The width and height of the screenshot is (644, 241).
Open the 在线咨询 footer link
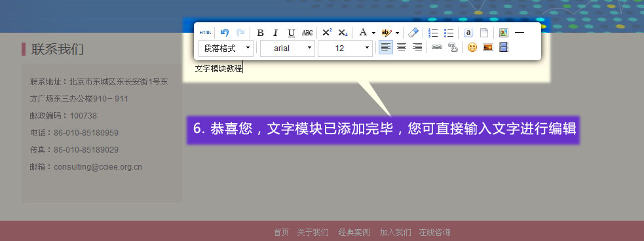(x=434, y=232)
